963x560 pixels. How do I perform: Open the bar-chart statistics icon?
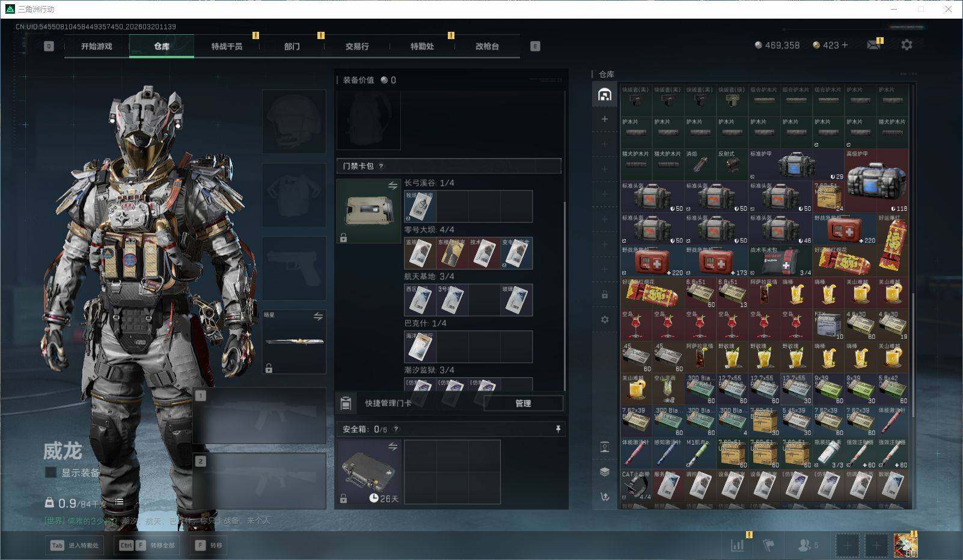pyautogui.click(x=737, y=545)
